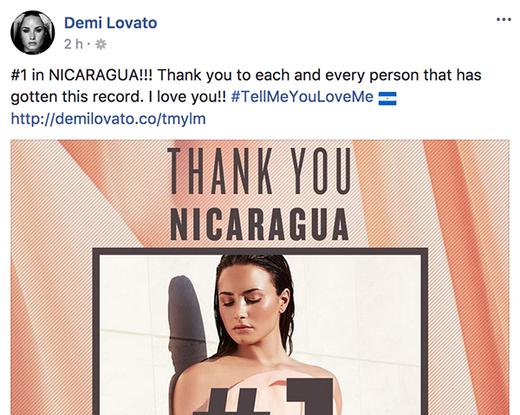Open the #TellMeYouLoveMe hashtag

[302, 97]
